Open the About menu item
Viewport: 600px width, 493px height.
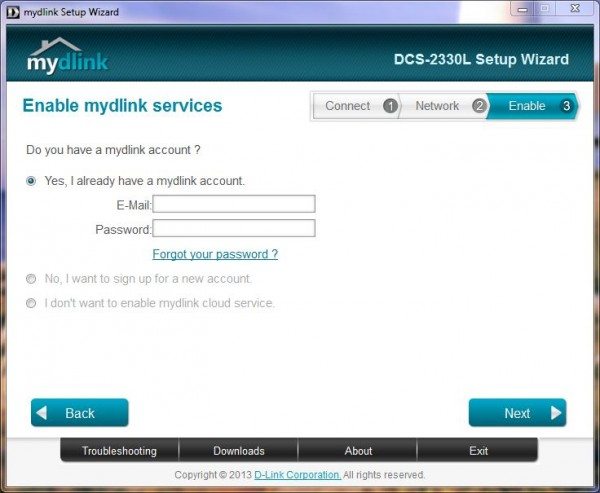[x=358, y=451]
